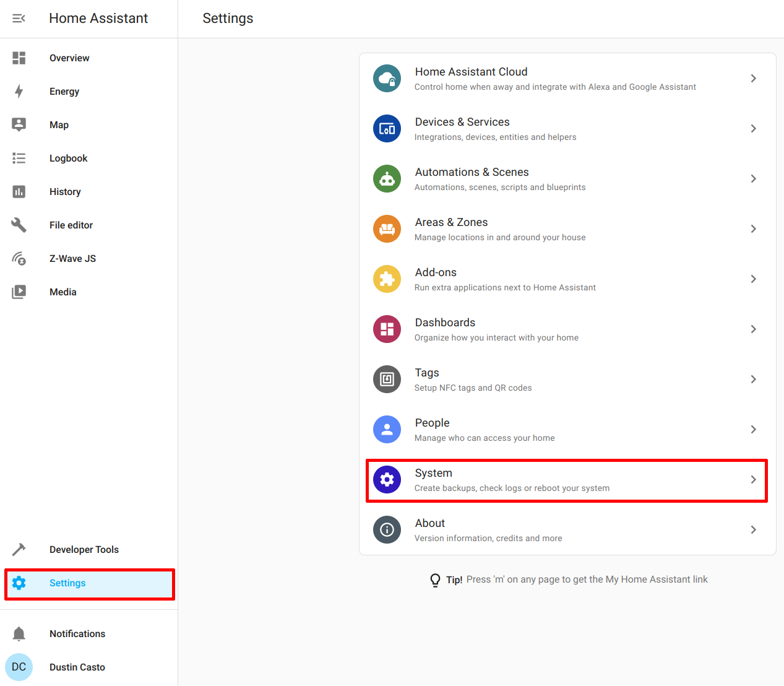Click the History chart icon

point(19,192)
